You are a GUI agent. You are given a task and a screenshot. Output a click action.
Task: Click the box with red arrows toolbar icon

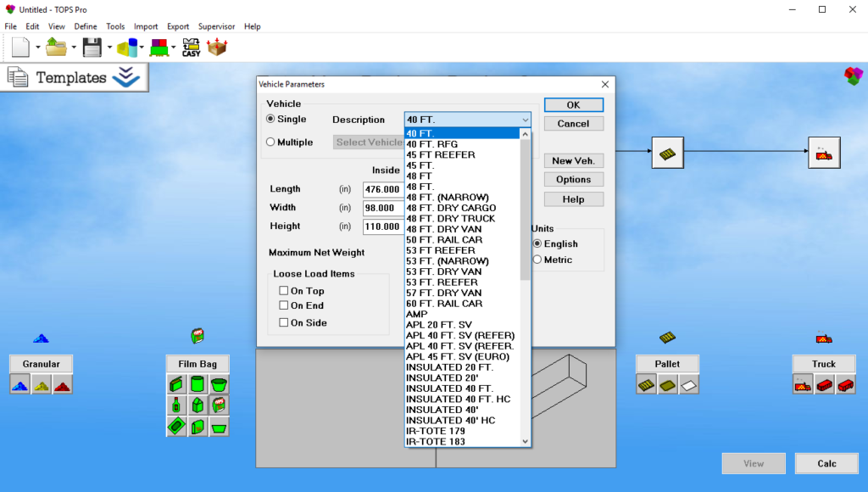218,48
